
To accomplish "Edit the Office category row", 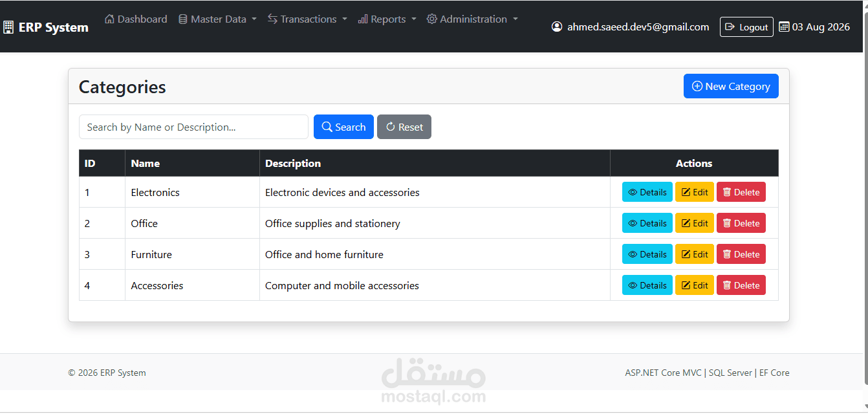I will [x=695, y=223].
